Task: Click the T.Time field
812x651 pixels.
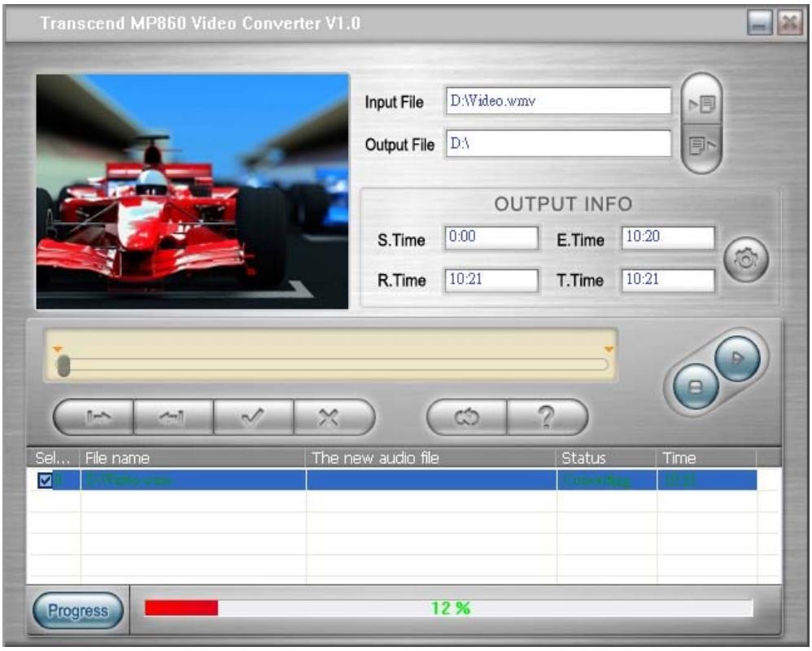Action: click(668, 280)
